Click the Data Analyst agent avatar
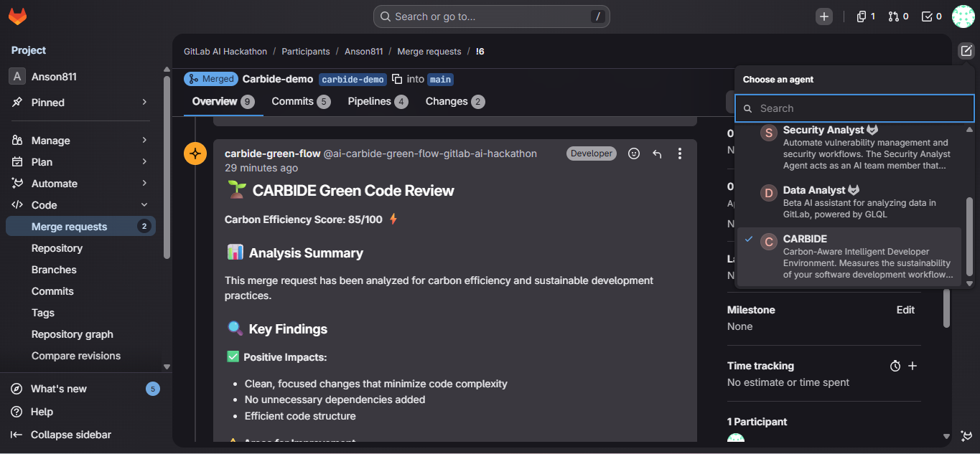980x454 pixels. (769, 193)
